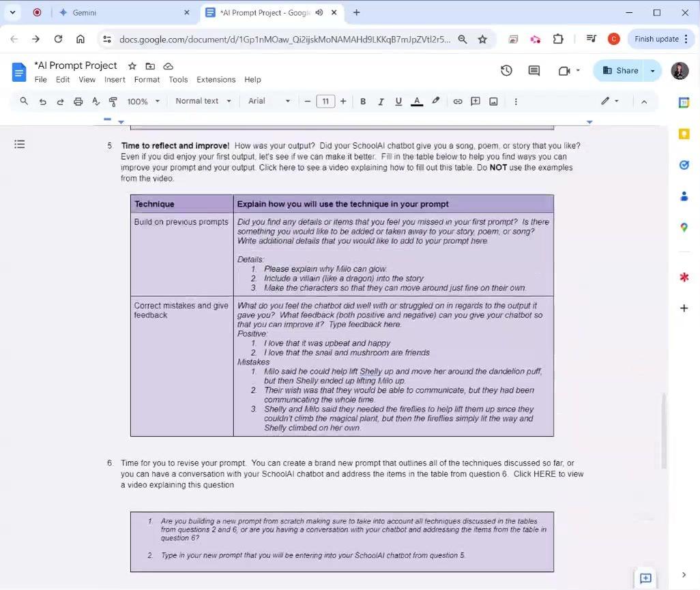Open Contacts side panel
The image size is (700, 590).
click(684, 196)
